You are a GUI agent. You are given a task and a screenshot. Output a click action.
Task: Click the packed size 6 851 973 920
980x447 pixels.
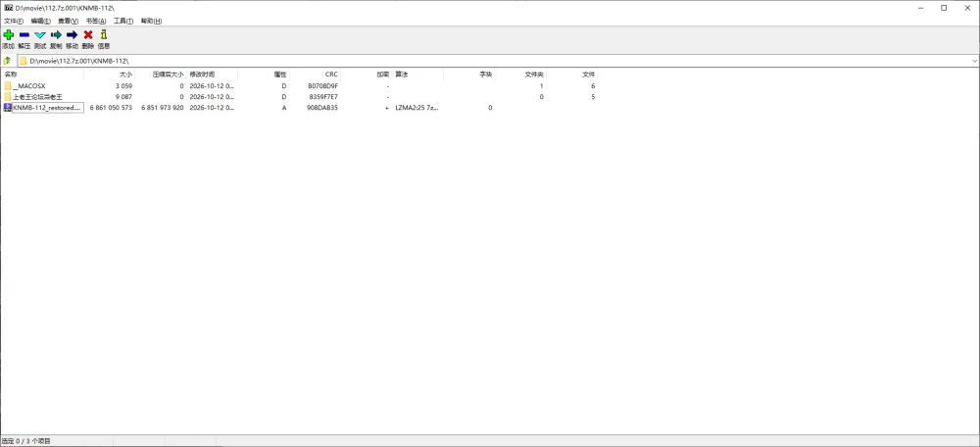click(163, 108)
